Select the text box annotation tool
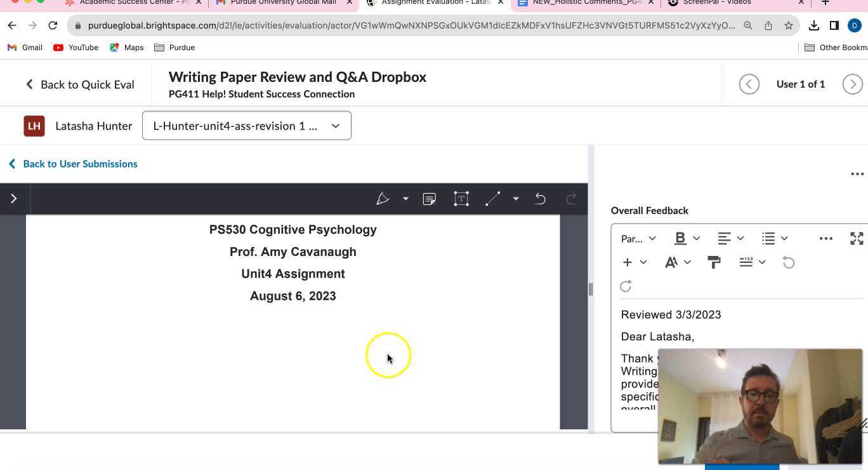 point(461,199)
